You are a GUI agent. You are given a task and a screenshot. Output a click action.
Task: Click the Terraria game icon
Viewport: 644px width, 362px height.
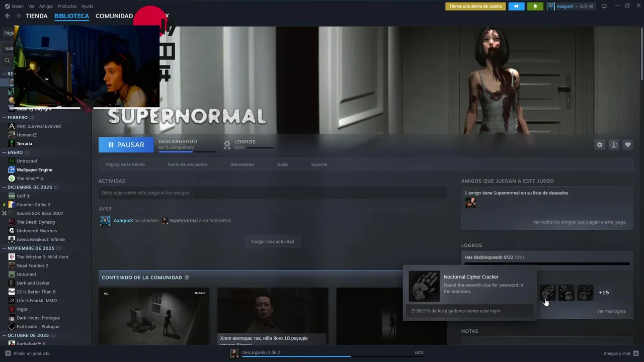12,144
